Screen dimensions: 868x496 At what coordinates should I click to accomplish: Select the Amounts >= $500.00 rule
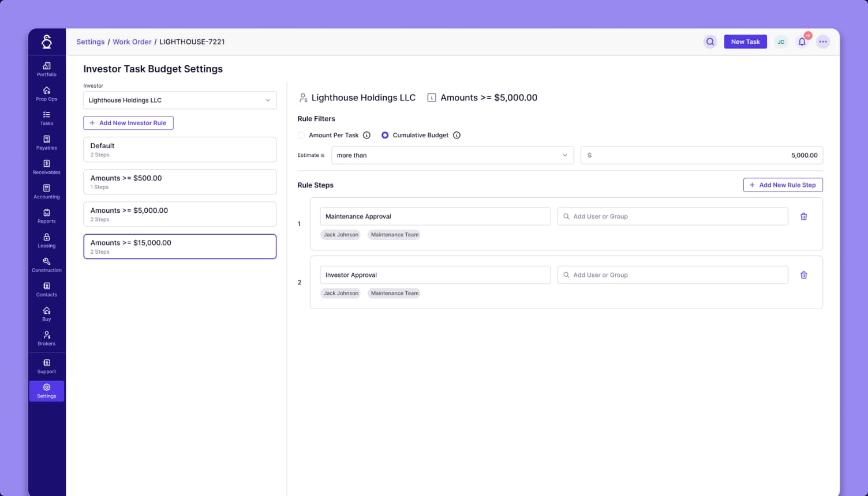179,182
